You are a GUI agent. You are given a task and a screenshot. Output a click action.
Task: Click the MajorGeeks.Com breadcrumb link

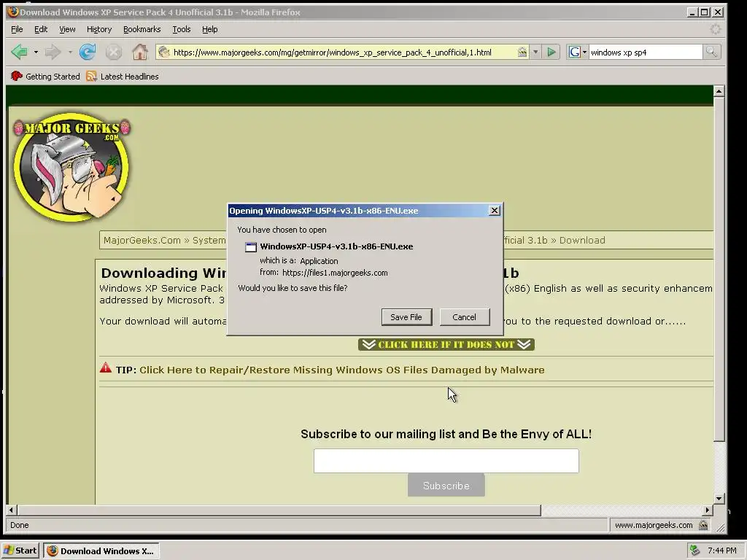(142, 241)
